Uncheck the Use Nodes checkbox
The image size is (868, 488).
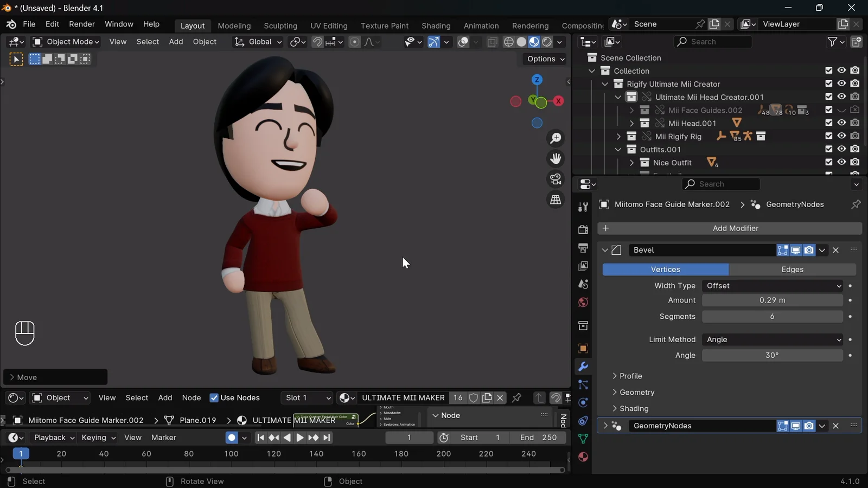pos(214,398)
